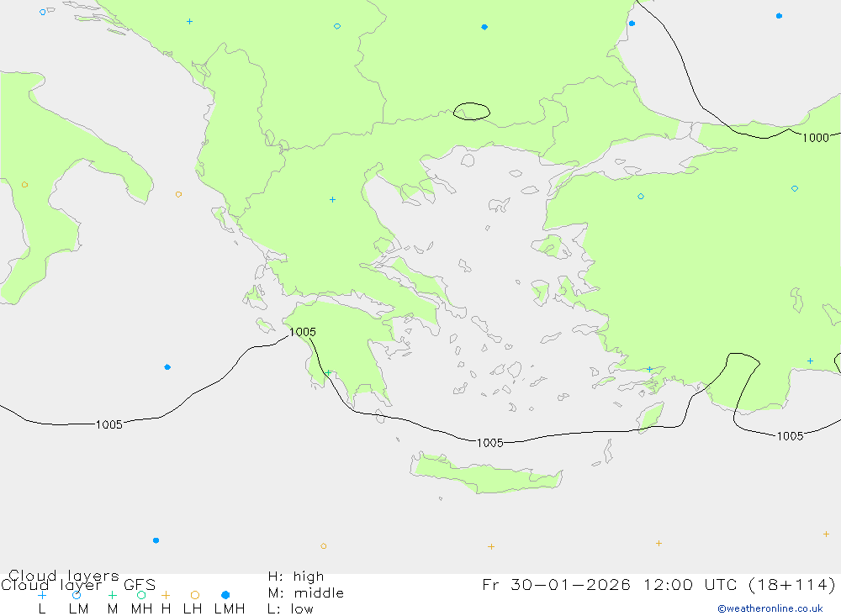
Task: Click the green plus marker on western Peloponnese
Action: tap(328, 372)
